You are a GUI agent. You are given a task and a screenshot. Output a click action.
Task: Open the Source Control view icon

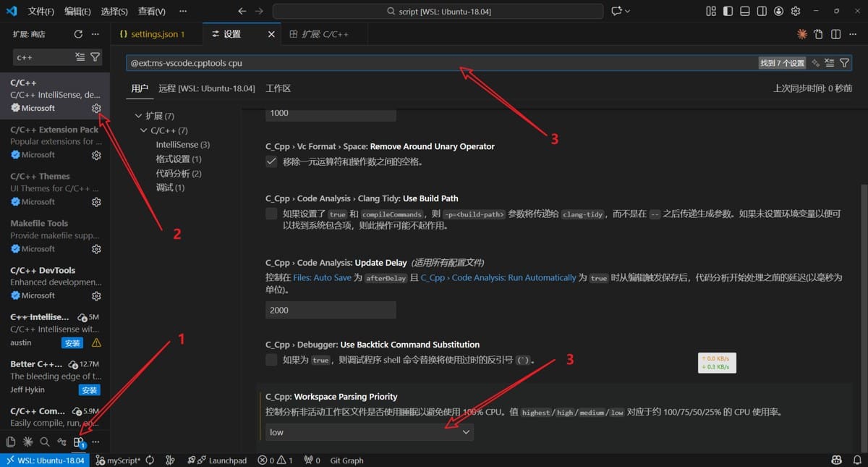click(x=62, y=442)
